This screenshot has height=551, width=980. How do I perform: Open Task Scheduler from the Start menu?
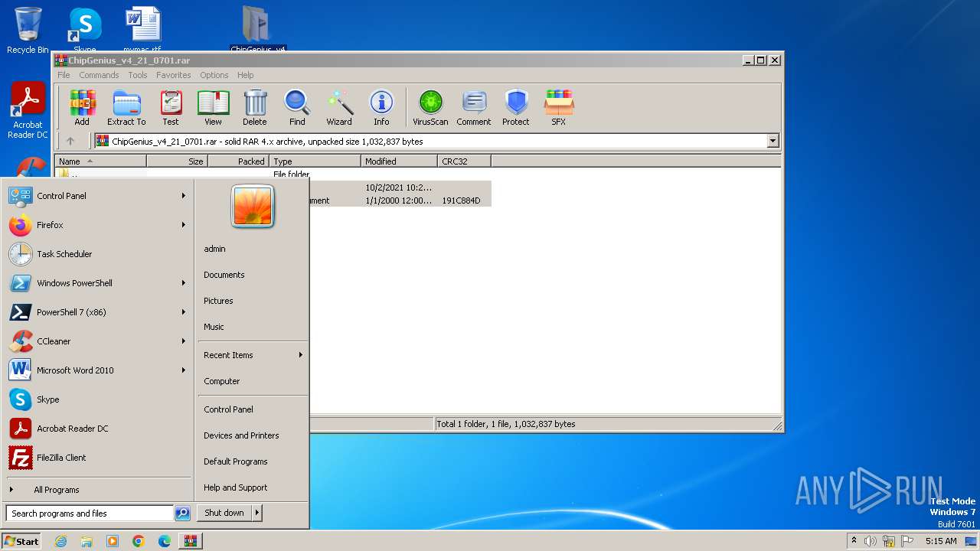[x=97, y=254]
